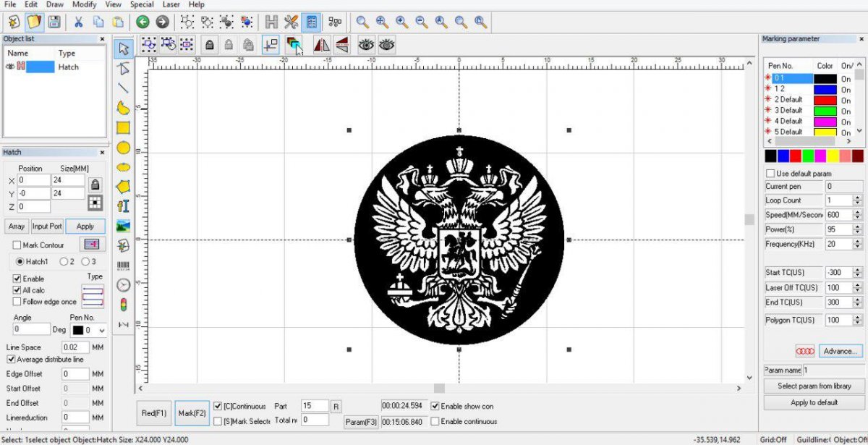Toggle Average distribute line checkbox
This screenshot has height=445, width=868.
pos(11,359)
